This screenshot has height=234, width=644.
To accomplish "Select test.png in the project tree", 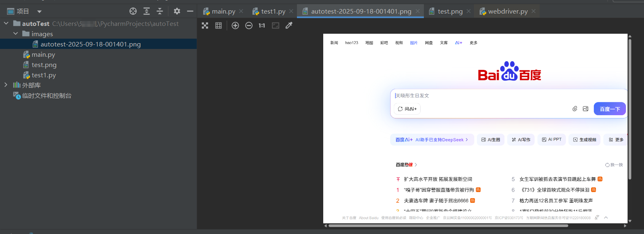I will pyautogui.click(x=44, y=65).
